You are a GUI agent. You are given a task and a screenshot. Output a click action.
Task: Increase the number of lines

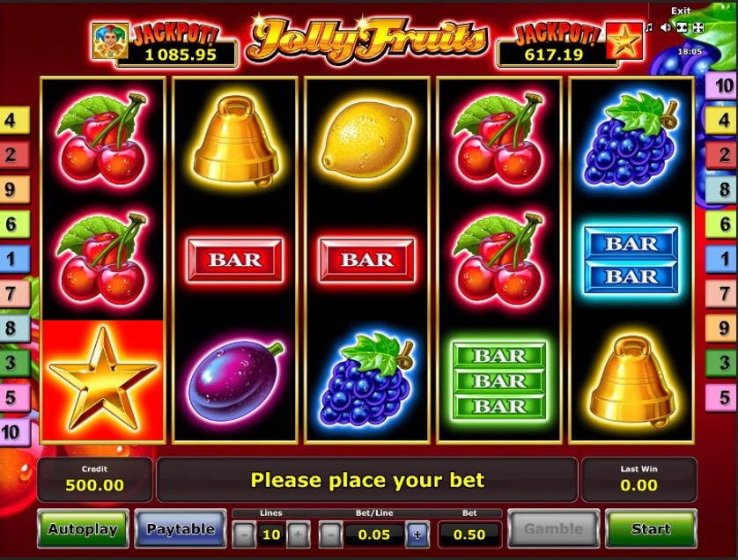[x=298, y=534]
